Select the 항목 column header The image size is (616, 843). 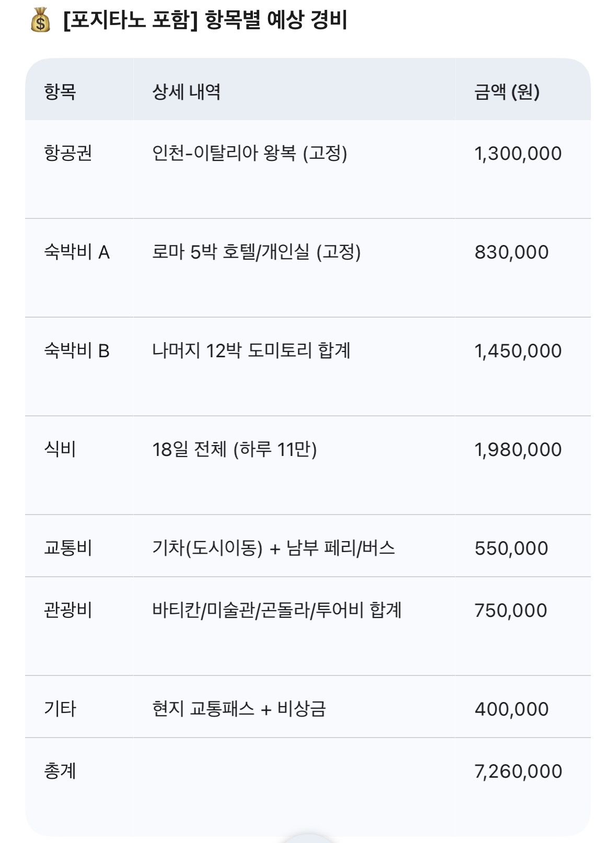(x=60, y=92)
